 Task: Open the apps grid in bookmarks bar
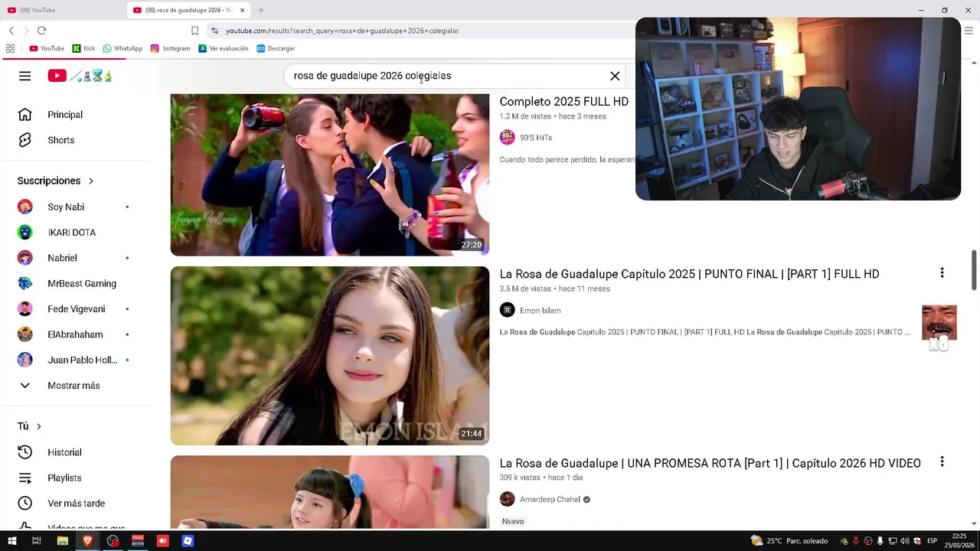pyautogui.click(x=10, y=48)
